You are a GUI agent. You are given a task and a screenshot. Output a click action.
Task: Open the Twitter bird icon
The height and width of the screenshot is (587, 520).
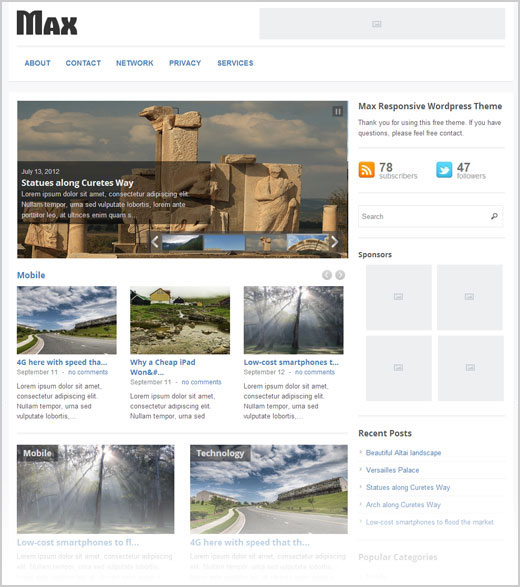444,170
